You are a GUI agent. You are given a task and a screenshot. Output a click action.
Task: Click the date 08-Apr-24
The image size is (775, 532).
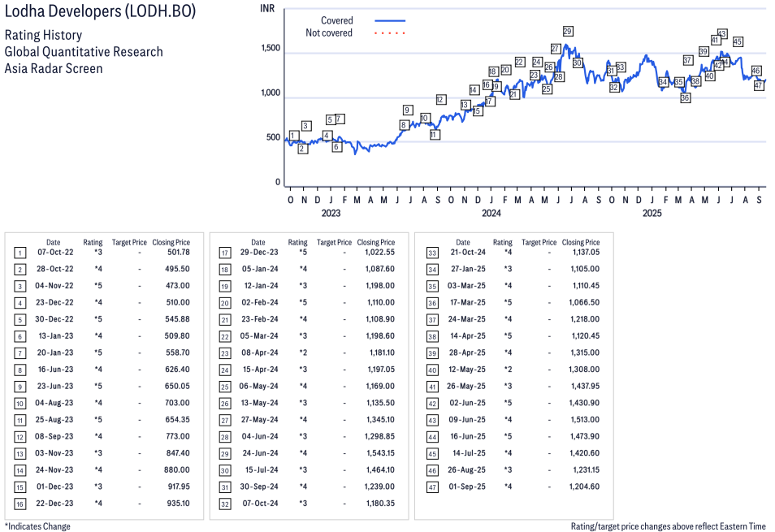[260, 353]
